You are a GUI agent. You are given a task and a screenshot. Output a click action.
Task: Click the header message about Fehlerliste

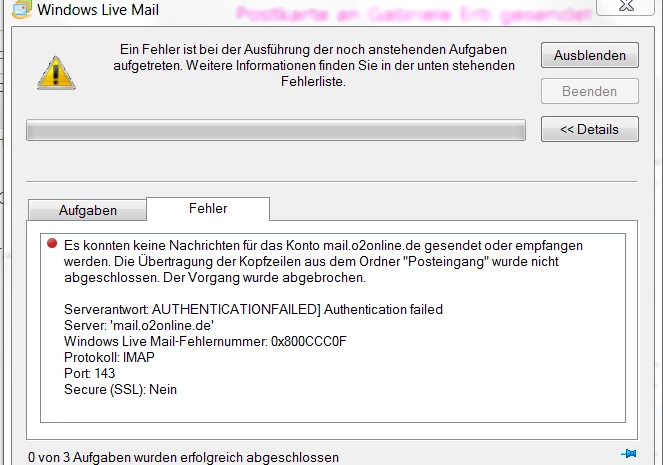[314, 66]
